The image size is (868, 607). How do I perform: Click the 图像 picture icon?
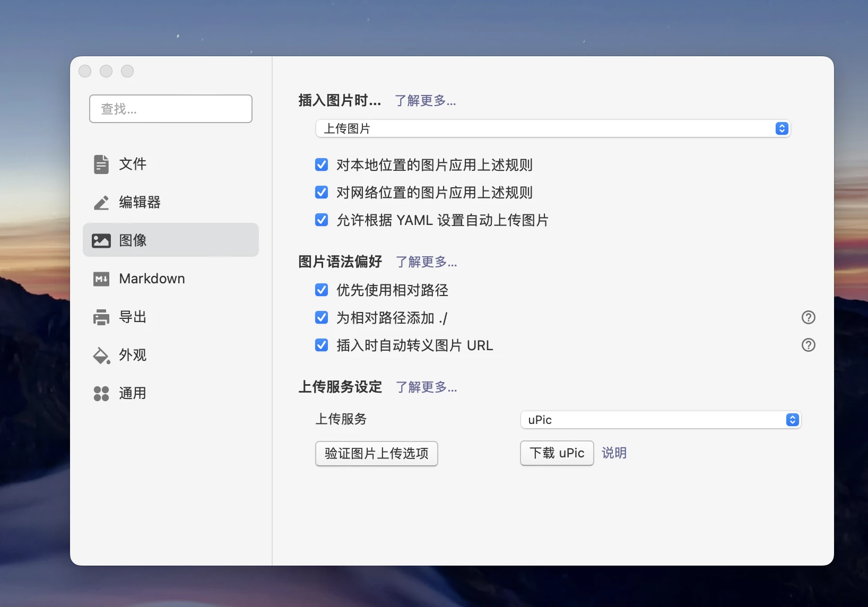point(101,240)
